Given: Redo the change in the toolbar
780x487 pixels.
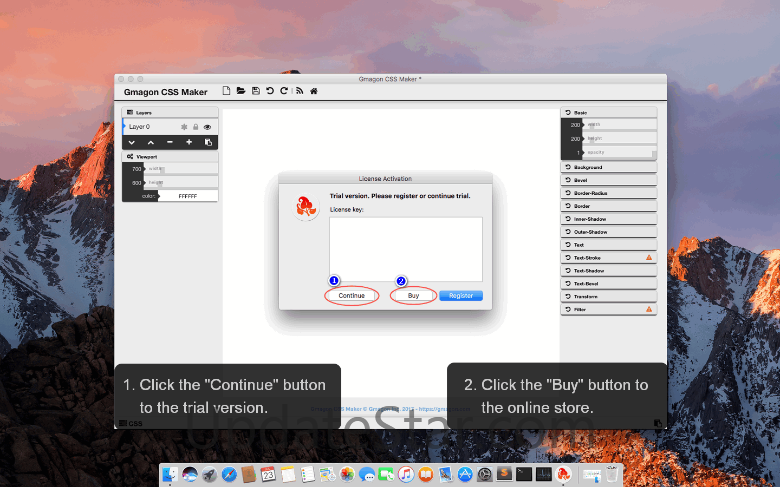Looking at the screenshot, I should pos(284,91).
